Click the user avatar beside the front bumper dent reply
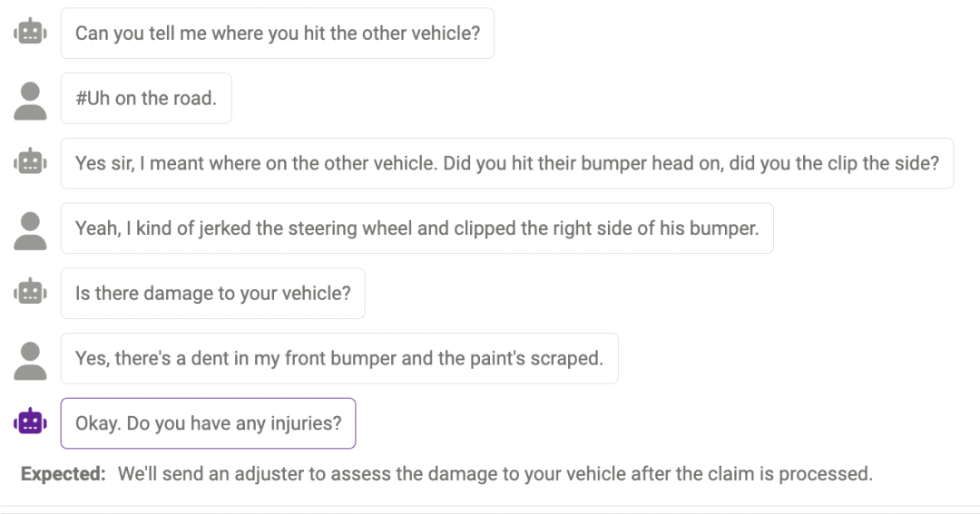Viewport: 980px width, 514px height. click(31, 359)
